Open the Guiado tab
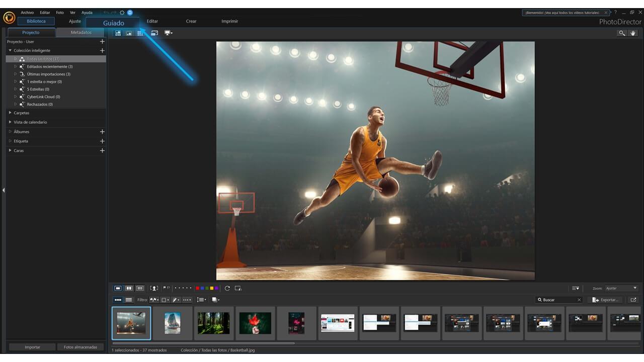This screenshot has height=362, width=644. pyautogui.click(x=113, y=23)
